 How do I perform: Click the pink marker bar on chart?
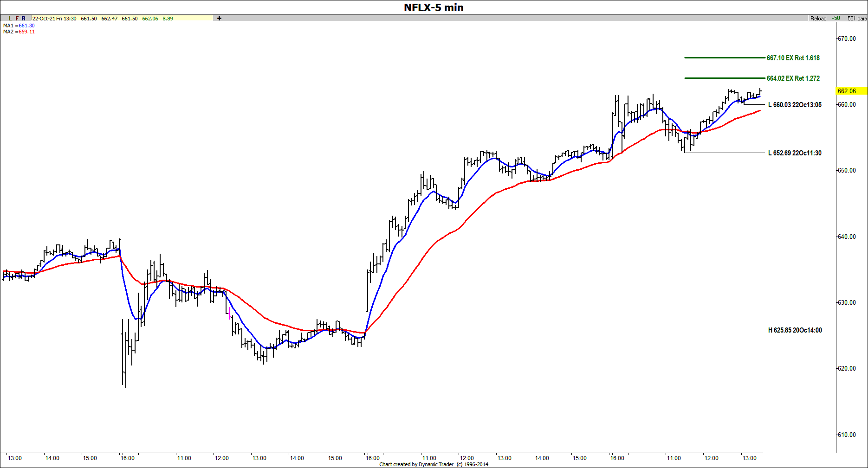point(229,313)
